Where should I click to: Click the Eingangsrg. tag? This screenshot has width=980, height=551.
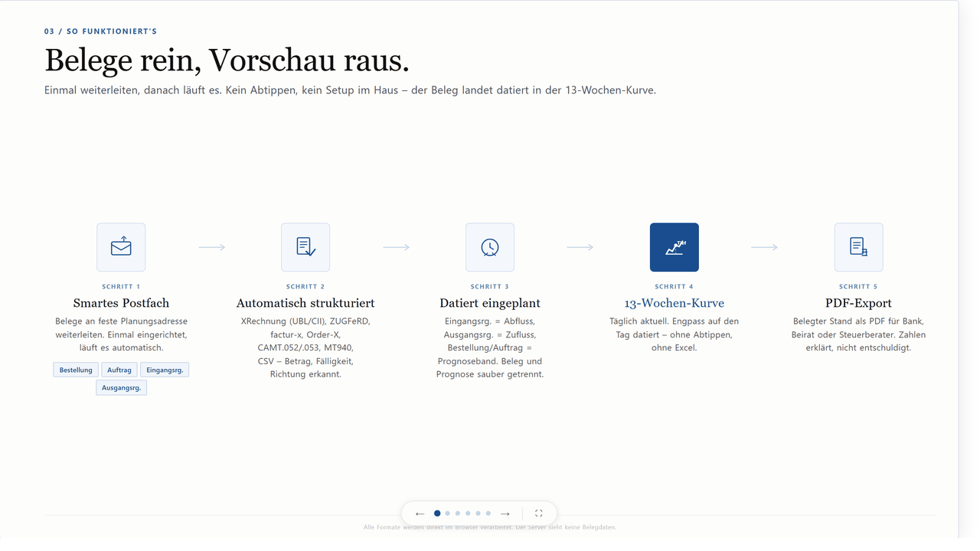pyautogui.click(x=165, y=370)
